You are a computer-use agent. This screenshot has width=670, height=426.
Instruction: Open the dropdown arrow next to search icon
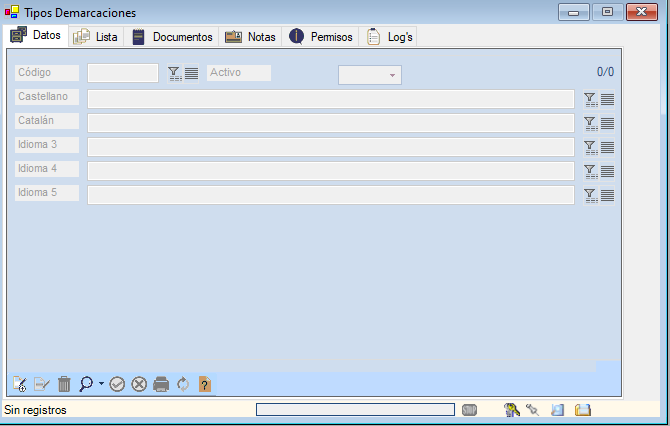101,384
